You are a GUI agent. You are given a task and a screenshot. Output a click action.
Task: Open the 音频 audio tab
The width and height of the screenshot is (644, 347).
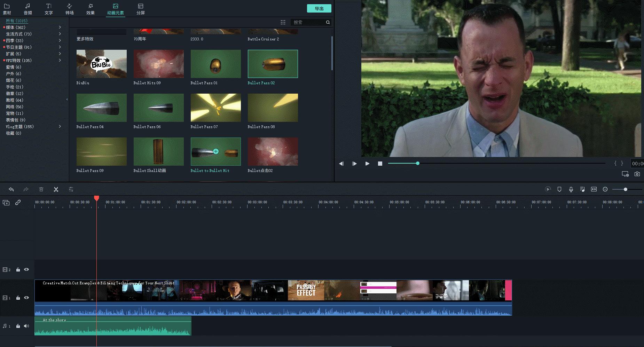click(x=28, y=9)
